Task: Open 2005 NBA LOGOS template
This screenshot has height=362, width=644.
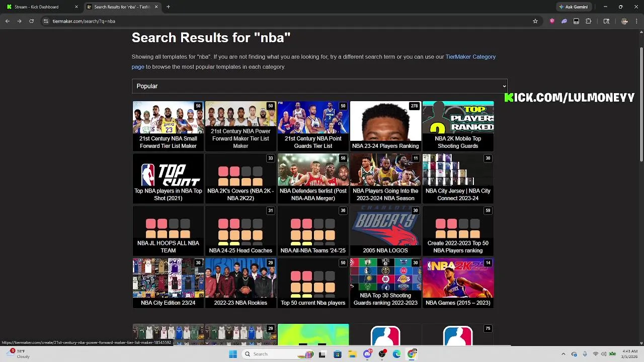Action: tap(385, 230)
